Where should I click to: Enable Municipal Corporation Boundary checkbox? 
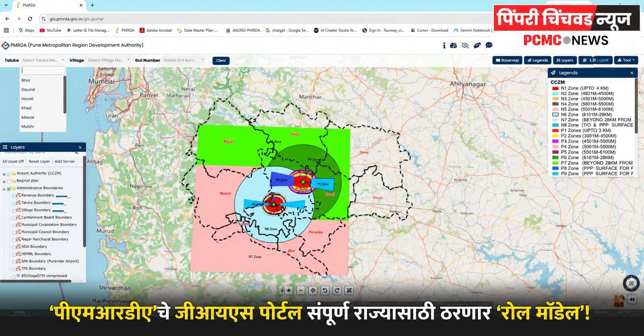pos(14,225)
